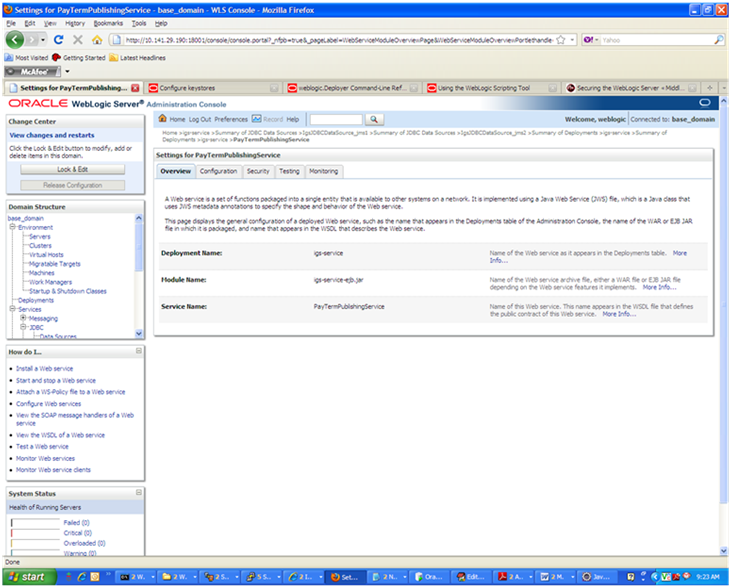Switch to weblogic.Deployer Command-Line Ref browser tab
Screen dimensions: 730x587
pyautogui.click(x=352, y=88)
